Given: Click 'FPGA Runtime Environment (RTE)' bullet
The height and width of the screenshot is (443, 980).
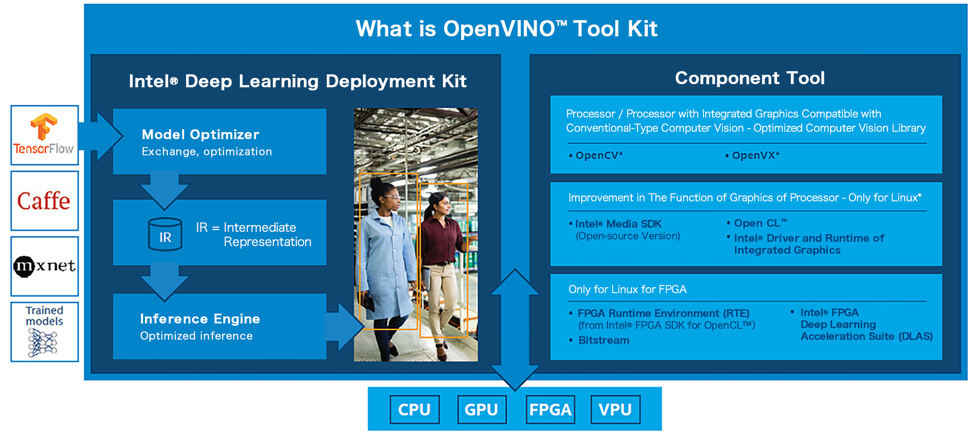Looking at the screenshot, I should coord(660,313).
